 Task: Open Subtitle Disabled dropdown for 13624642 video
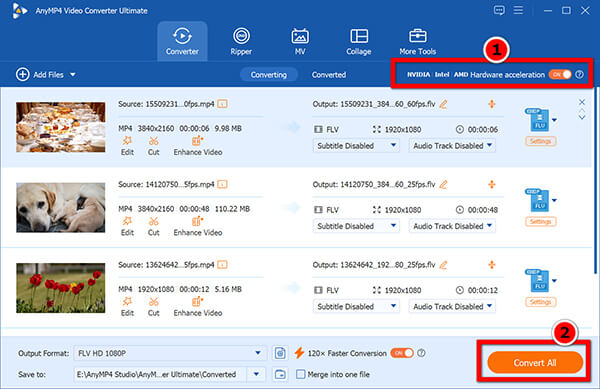click(356, 306)
